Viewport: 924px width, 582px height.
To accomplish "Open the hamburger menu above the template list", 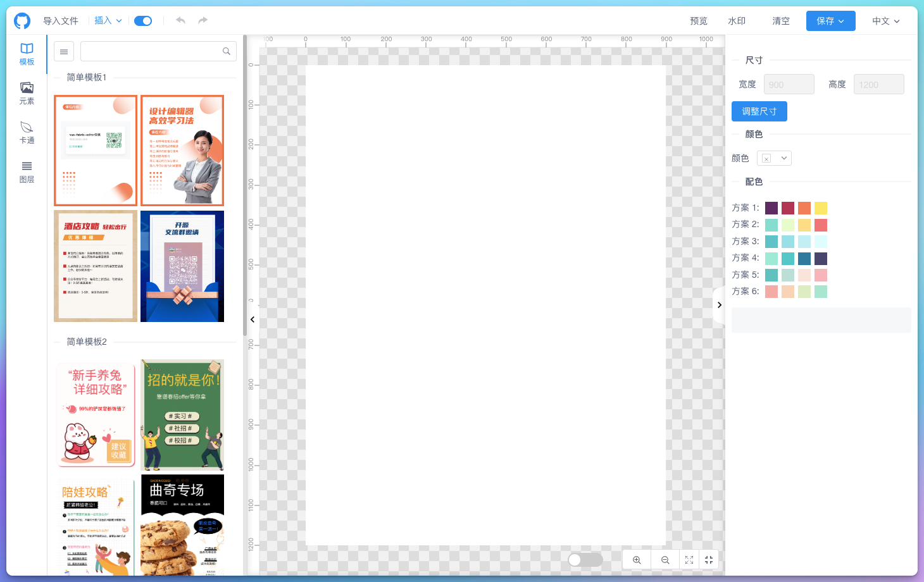I will [x=63, y=51].
